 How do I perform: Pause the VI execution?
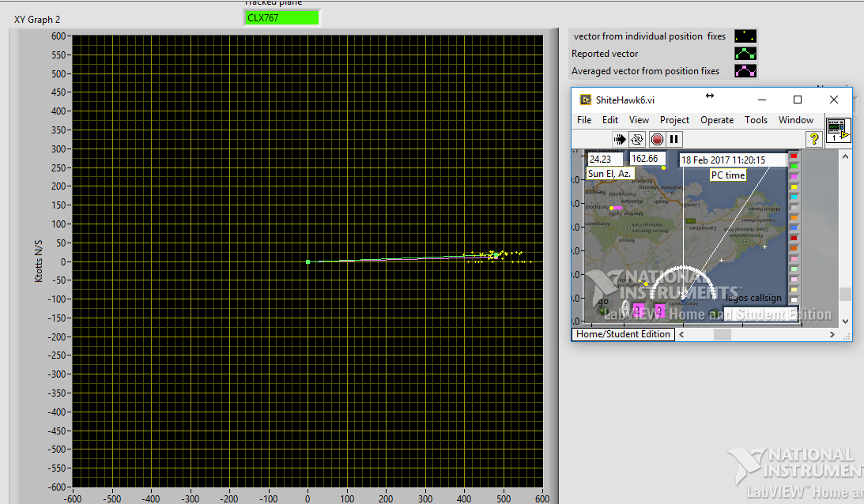tap(674, 139)
